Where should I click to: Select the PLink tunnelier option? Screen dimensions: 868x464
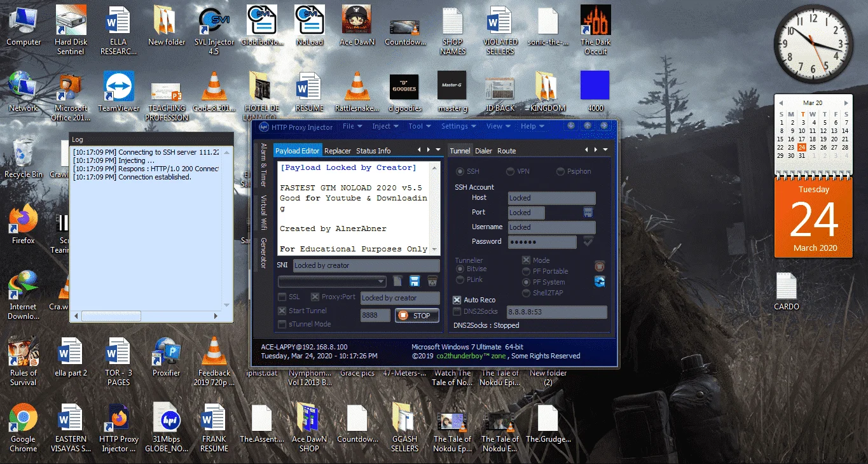click(460, 279)
